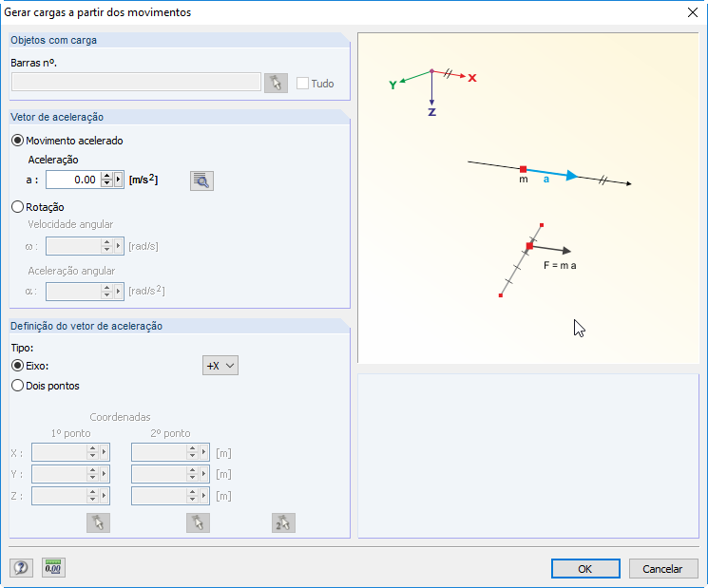The width and height of the screenshot is (708, 588).
Task: Click the Barras nº input field
Action: coord(136,82)
